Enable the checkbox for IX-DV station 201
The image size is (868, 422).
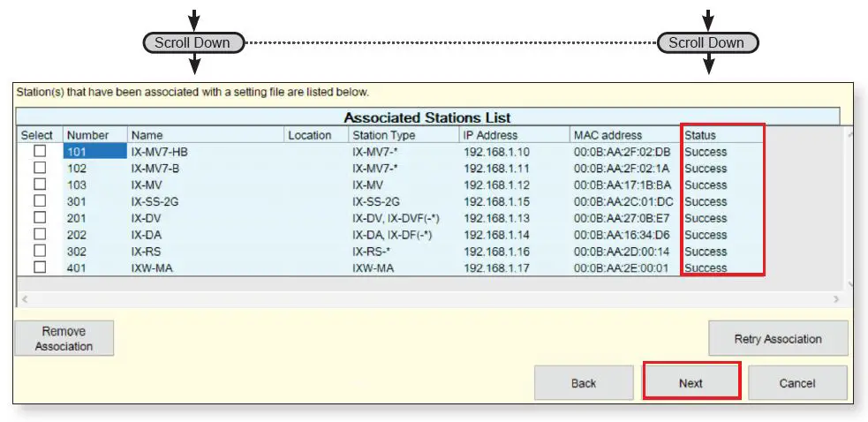40,218
